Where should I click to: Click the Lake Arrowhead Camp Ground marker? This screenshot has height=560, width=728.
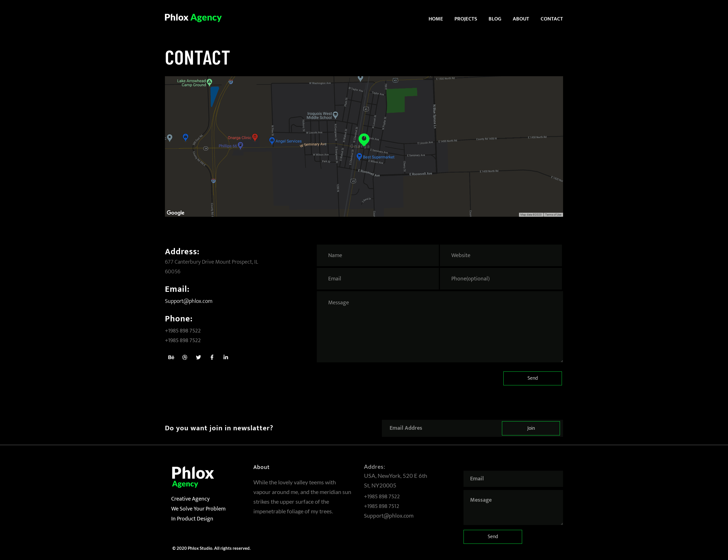click(209, 82)
